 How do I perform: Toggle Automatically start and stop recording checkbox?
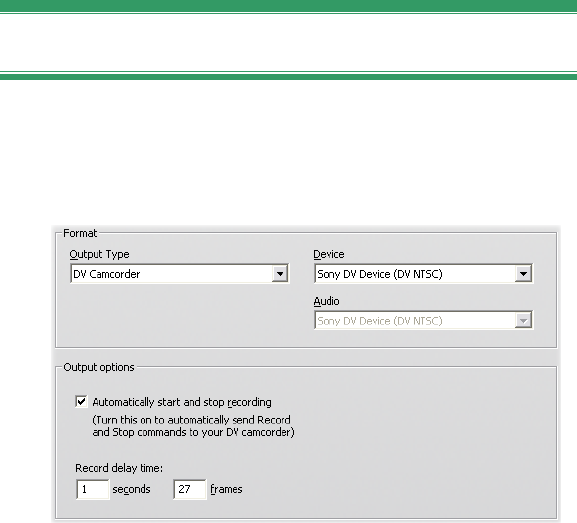[x=81, y=402]
